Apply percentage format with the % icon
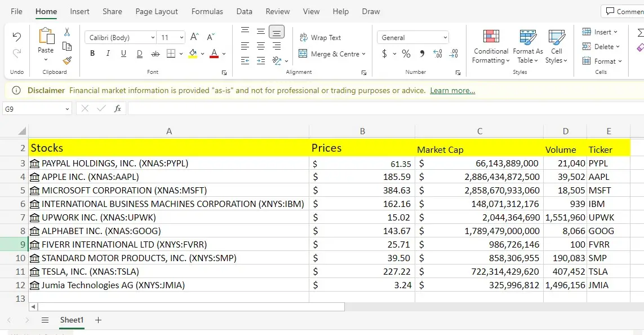644x335 pixels. point(405,53)
